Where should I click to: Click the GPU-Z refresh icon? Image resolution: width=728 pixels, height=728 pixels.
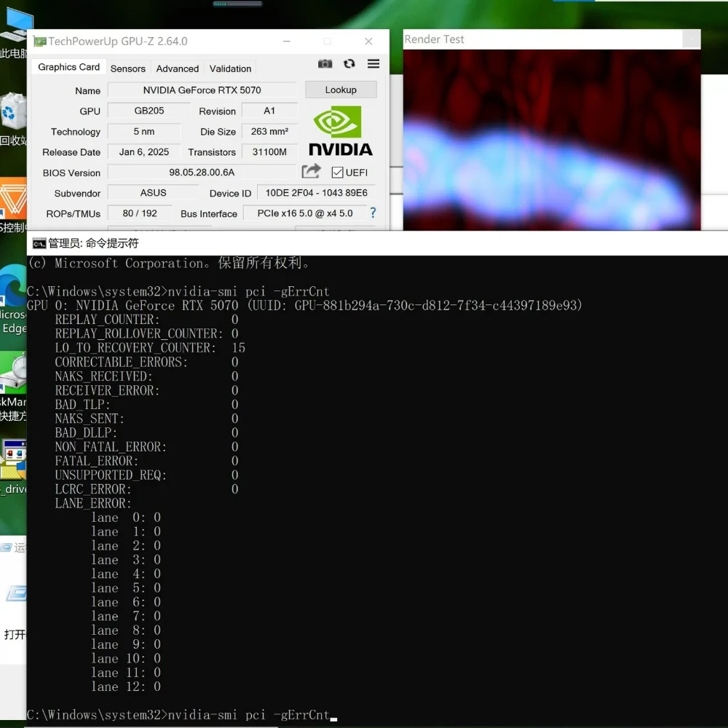(x=349, y=63)
